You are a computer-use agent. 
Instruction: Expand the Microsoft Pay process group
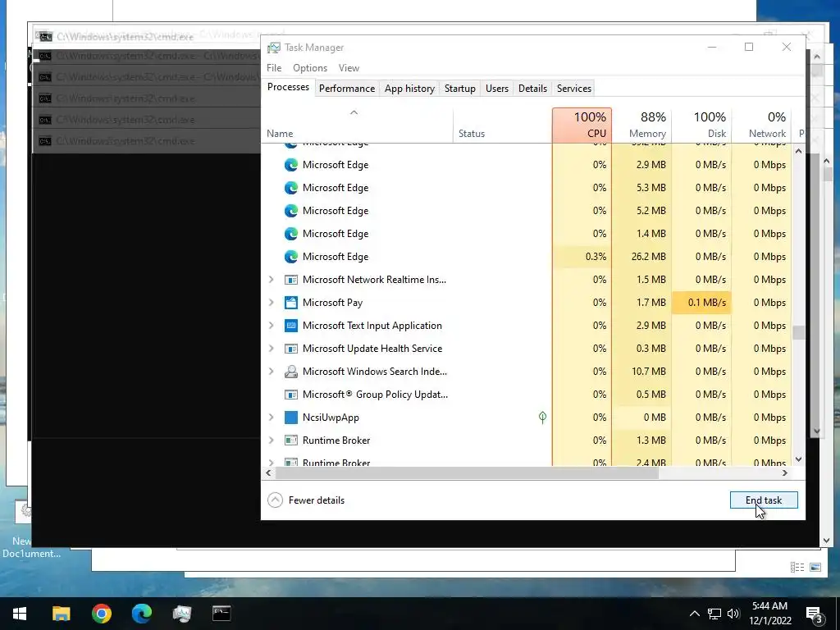[x=271, y=303]
